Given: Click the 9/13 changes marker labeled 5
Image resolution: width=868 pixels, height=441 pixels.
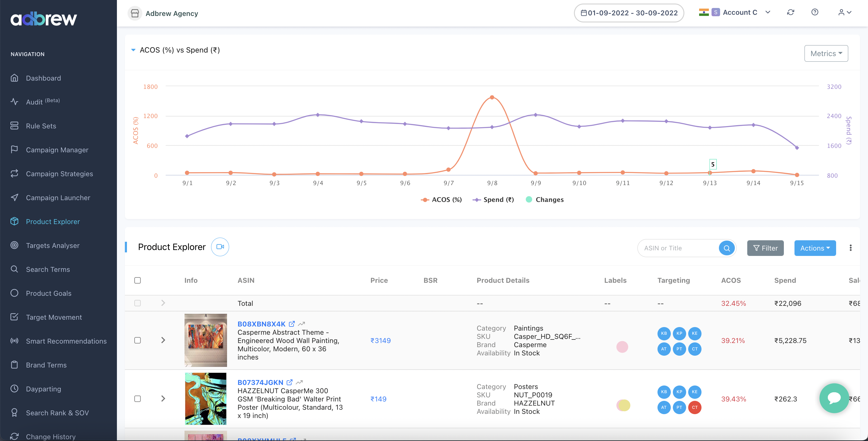Looking at the screenshot, I should pos(713,164).
